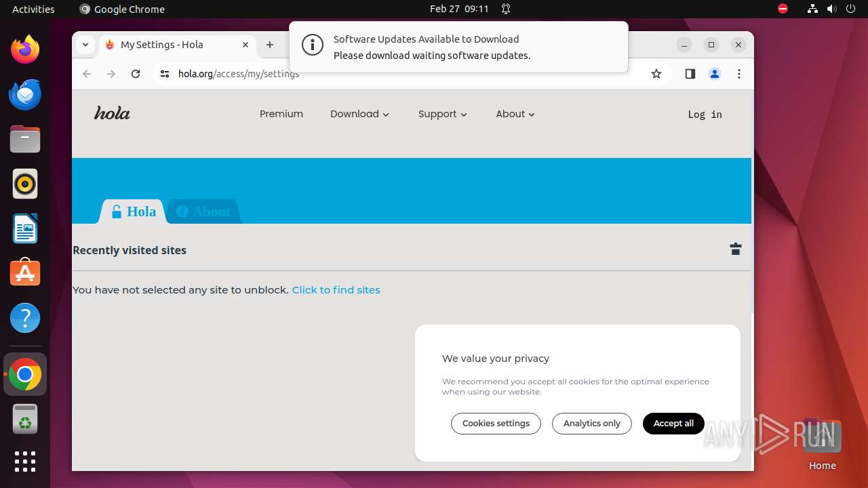The width and height of the screenshot is (868, 488).
Task: Expand the Support menu
Action: (x=443, y=114)
